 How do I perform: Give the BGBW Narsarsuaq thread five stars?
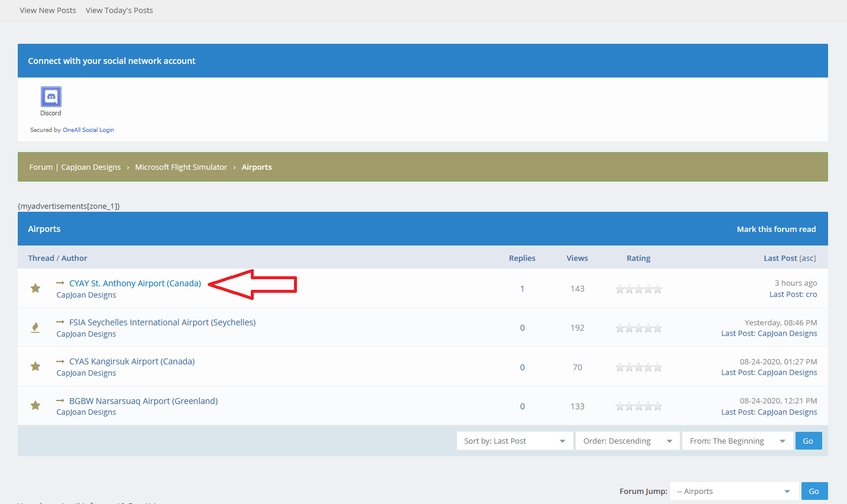click(658, 406)
